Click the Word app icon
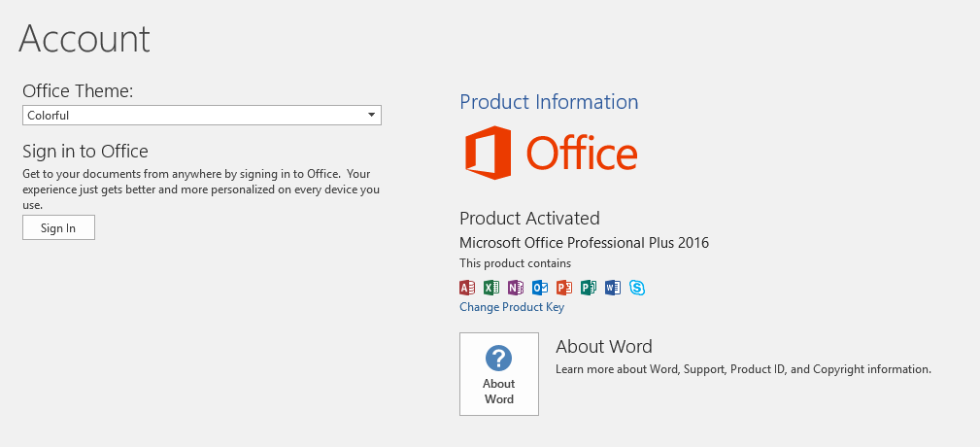The image size is (980, 447). pos(613,288)
